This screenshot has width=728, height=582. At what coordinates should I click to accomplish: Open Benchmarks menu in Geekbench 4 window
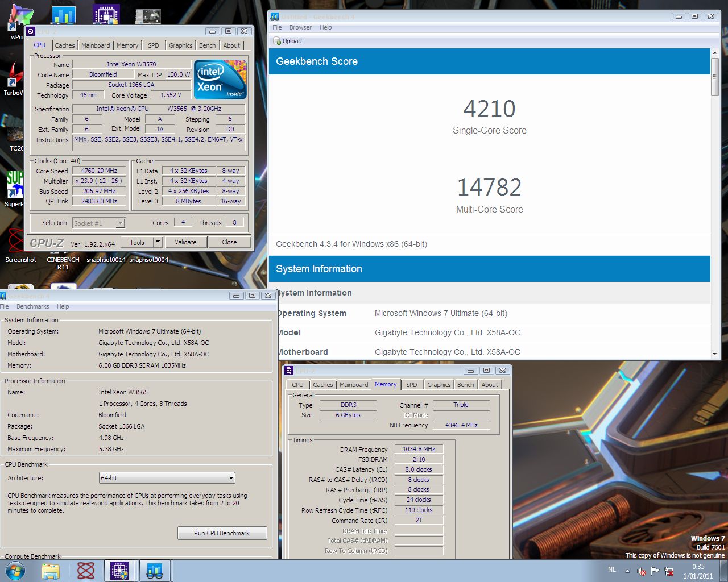(33, 306)
